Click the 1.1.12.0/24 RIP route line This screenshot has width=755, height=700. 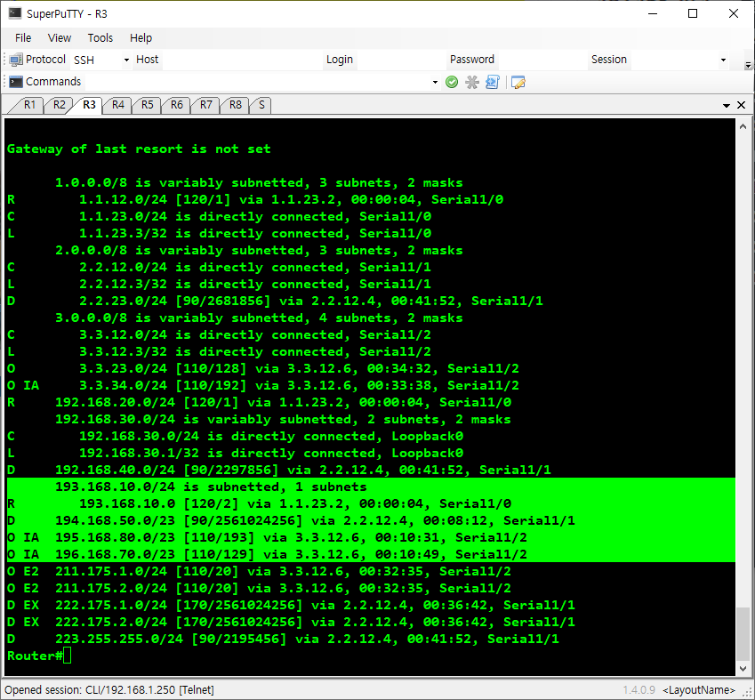(x=255, y=199)
